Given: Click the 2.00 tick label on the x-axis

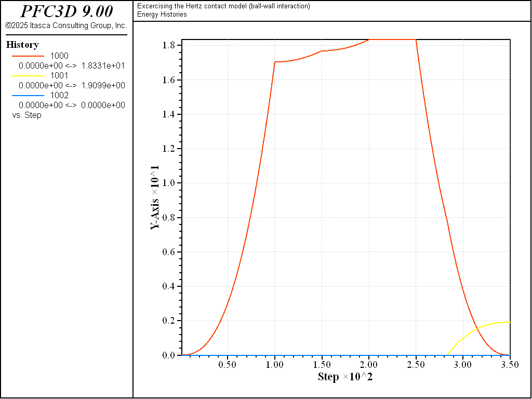Looking at the screenshot, I should tap(369, 364).
